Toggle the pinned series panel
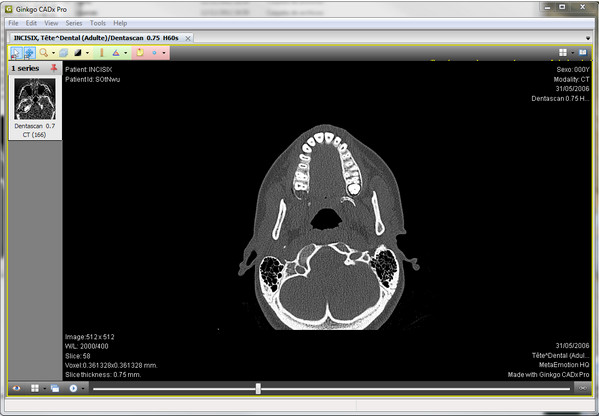 point(54,68)
